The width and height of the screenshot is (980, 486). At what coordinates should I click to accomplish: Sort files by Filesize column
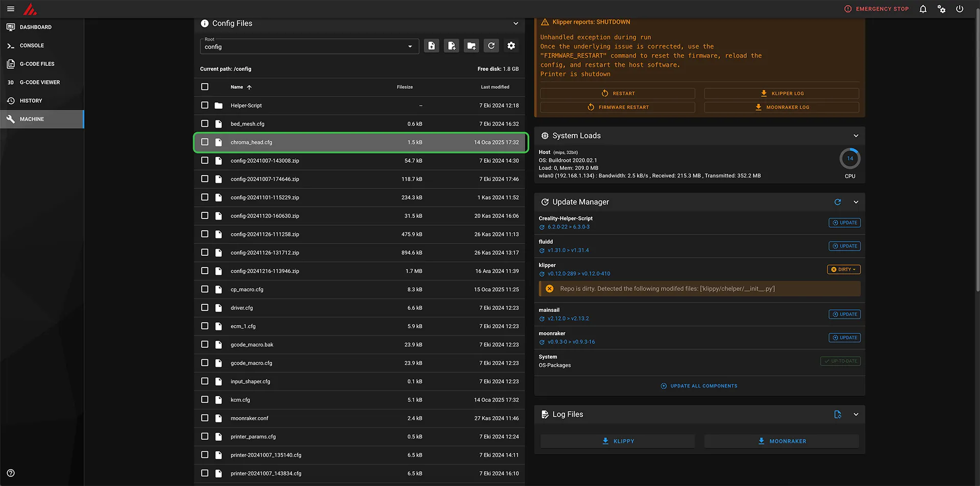pyautogui.click(x=405, y=87)
